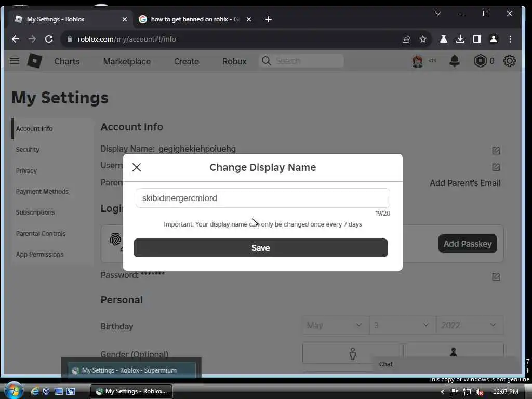The width and height of the screenshot is (532, 399).
Task: Open the birthday month dropdown
Action: pyautogui.click(x=335, y=325)
